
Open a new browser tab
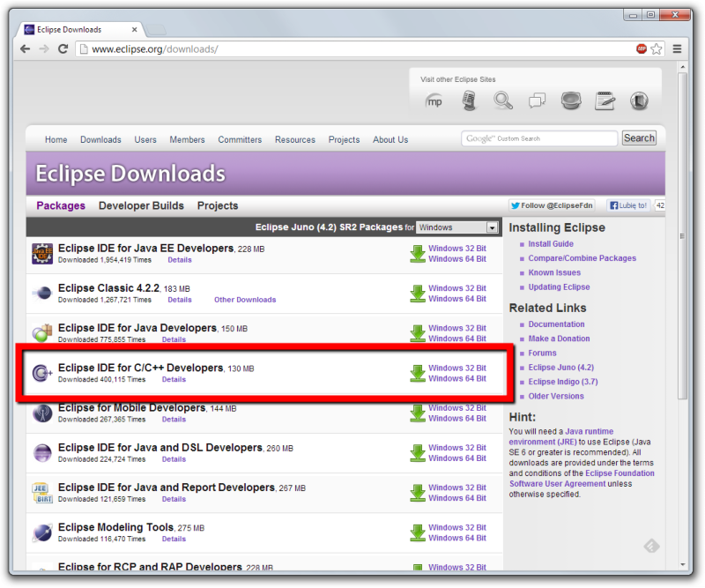click(x=157, y=30)
